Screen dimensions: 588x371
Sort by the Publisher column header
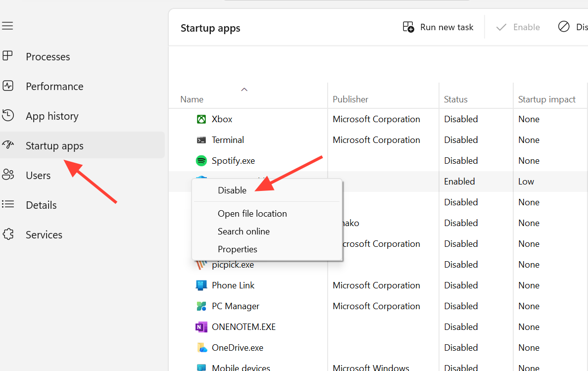click(350, 99)
